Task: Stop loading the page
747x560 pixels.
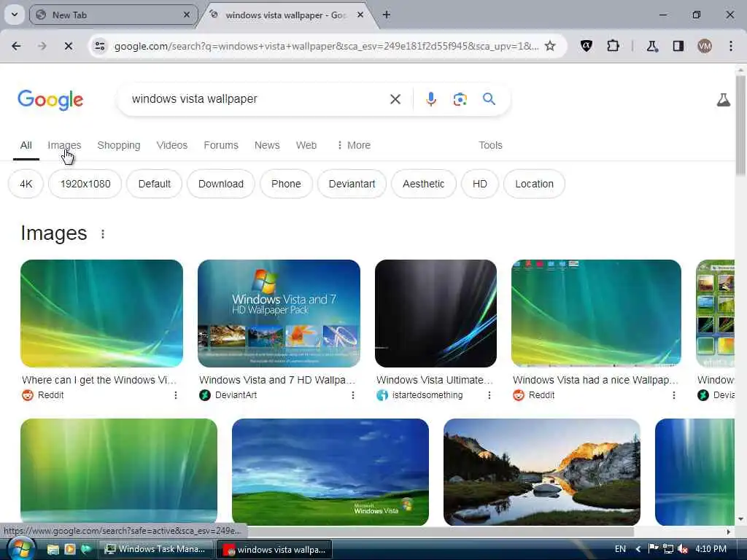Action: 69,46
